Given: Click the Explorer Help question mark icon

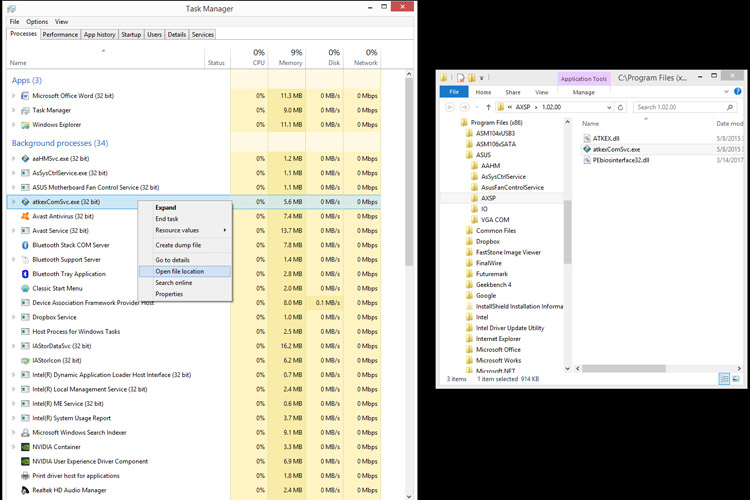Looking at the screenshot, I should pyautogui.click(x=738, y=91).
